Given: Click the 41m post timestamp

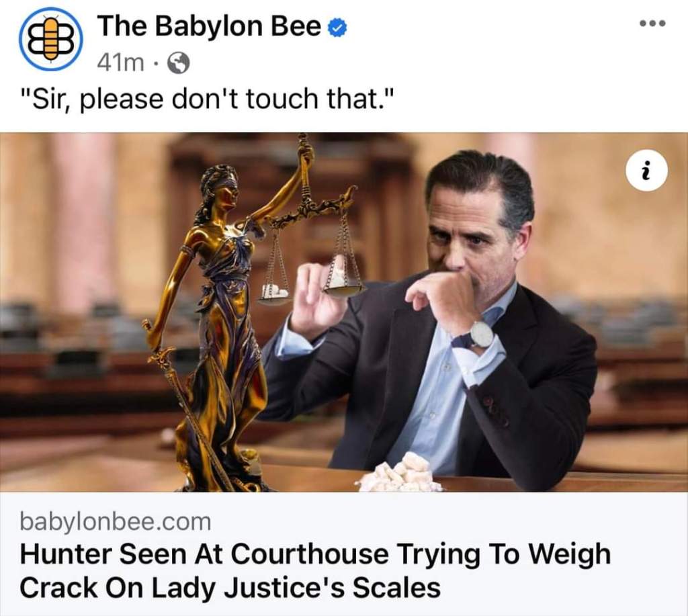Looking at the screenshot, I should 120,64.
